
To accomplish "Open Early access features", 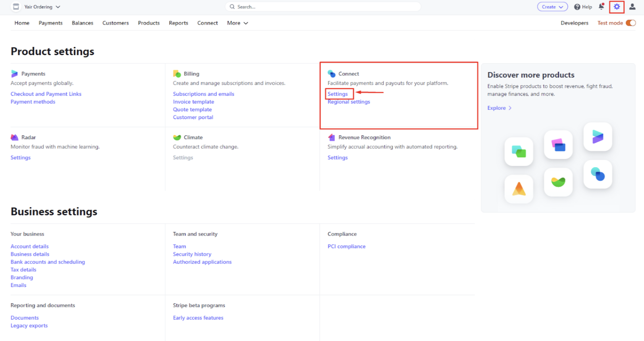I will [x=198, y=318].
